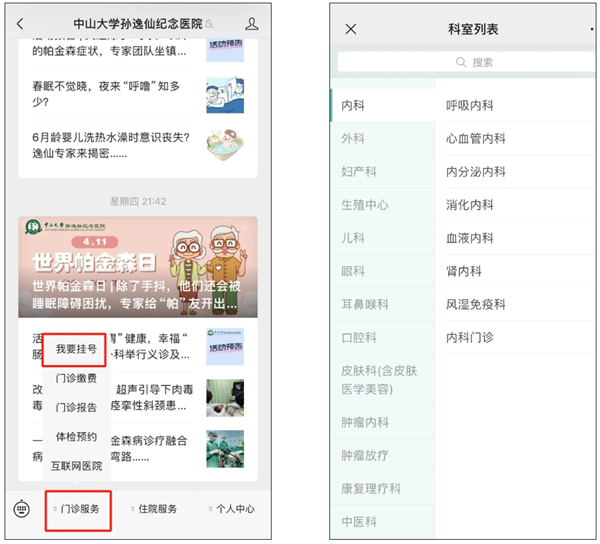
Task: Close the department list with X
Action: [x=351, y=29]
